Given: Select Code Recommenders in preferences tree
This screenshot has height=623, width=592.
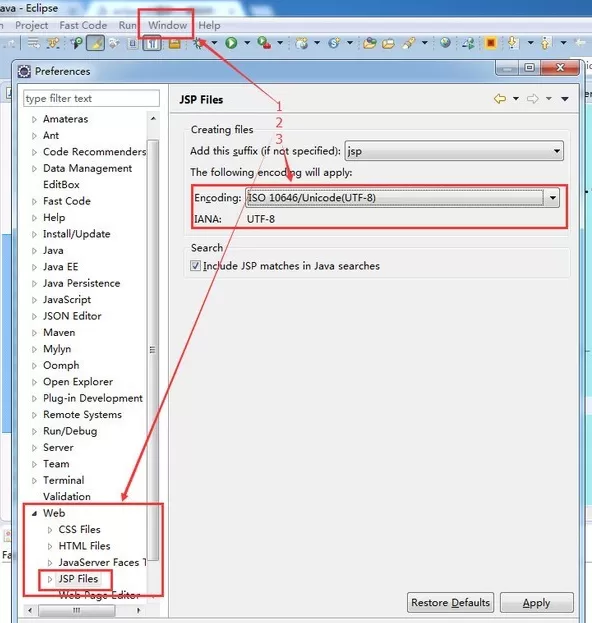Looking at the screenshot, I should [x=95, y=152].
